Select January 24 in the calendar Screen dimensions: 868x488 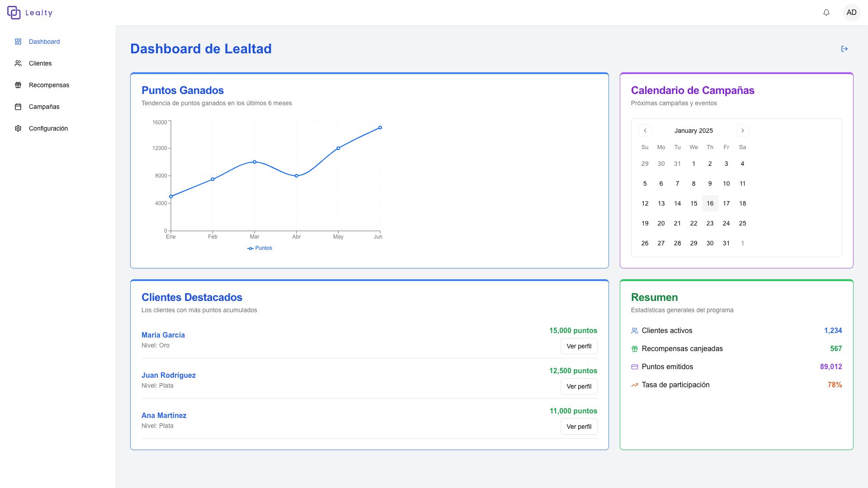tap(726, 223)
